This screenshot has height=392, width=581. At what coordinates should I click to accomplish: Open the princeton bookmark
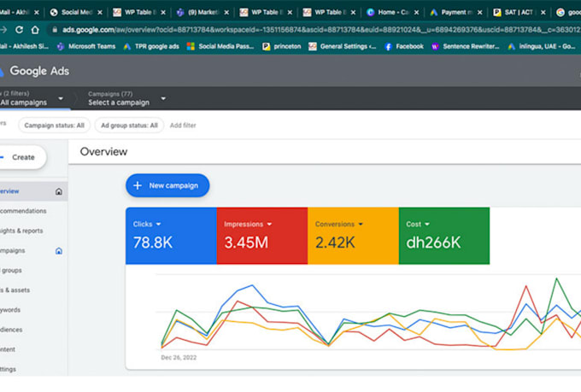click(x=282, y=46)
